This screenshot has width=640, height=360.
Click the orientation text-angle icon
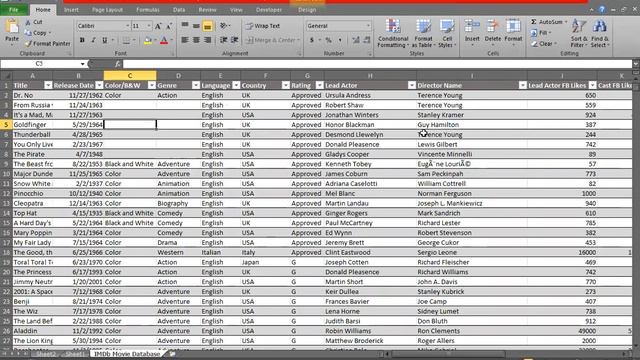224,26
